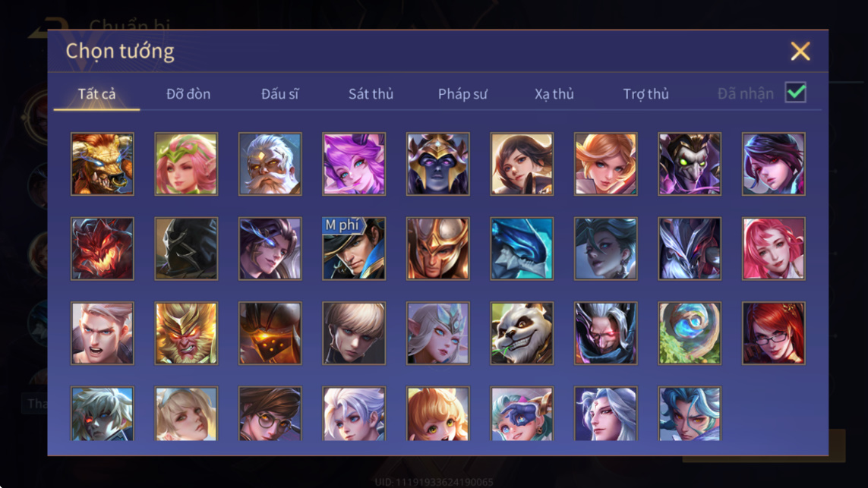Show the Pháp sư hero category
The image size is (868, 488).
462,94
